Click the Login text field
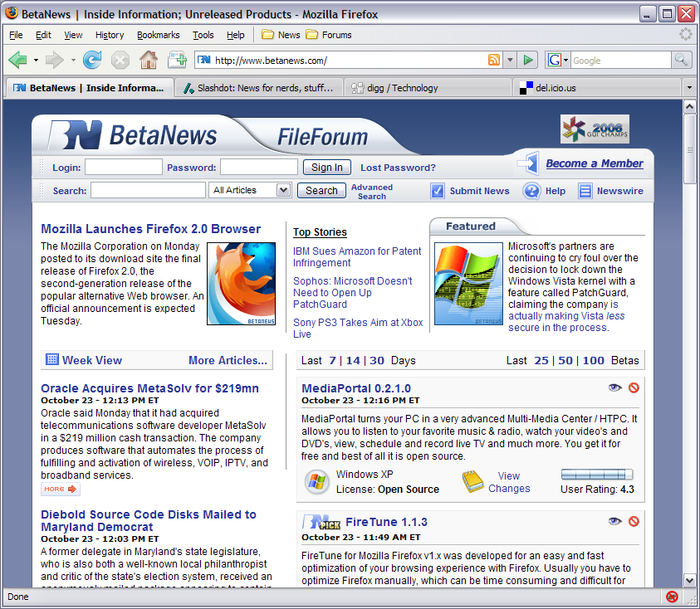The height and width of the screenshot is (609, 700). pyautogui.click(x=123, y=168)
